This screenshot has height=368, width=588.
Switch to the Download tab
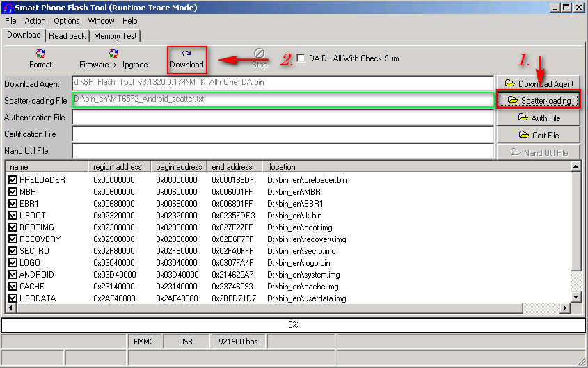(24, 35)
